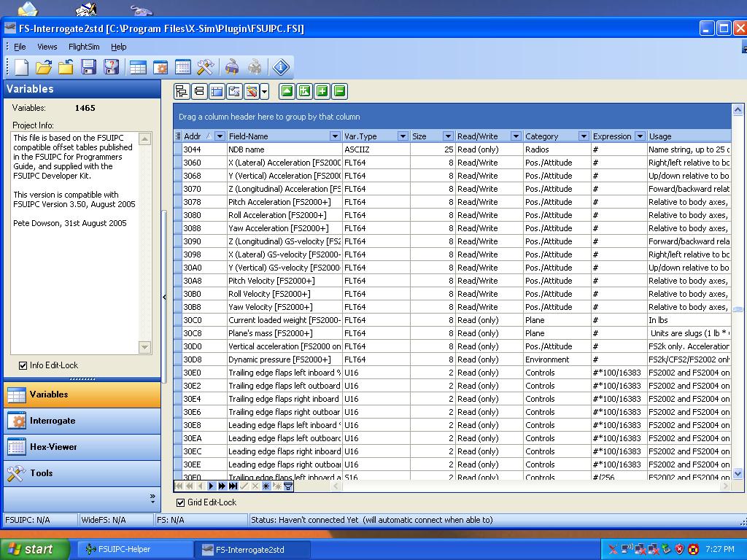This screenshot has width=747, height=560.
Task: Click the Variables table view toolbar icon
Action: (x=138, y=67)
